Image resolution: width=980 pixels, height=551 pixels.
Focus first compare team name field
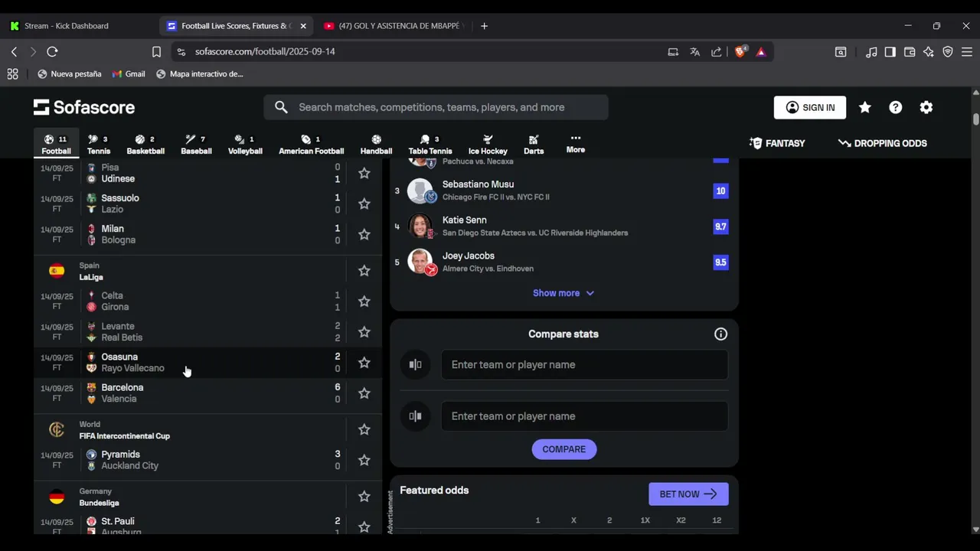(585, 364)
